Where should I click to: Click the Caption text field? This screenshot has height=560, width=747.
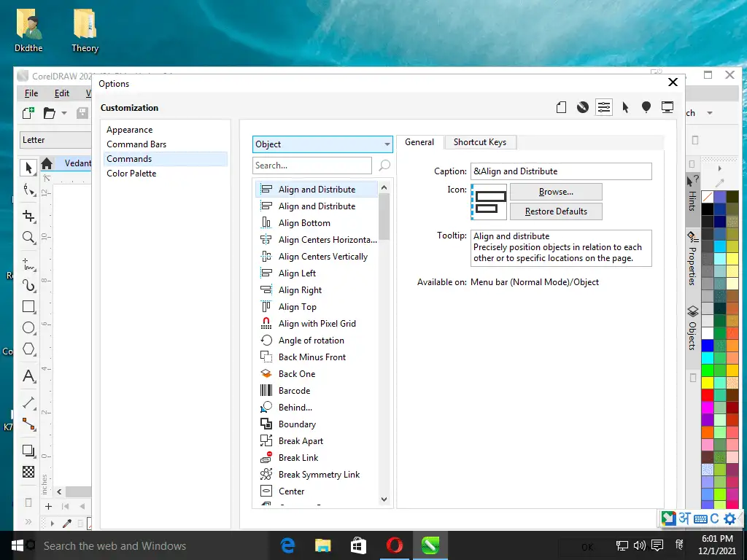561,171
